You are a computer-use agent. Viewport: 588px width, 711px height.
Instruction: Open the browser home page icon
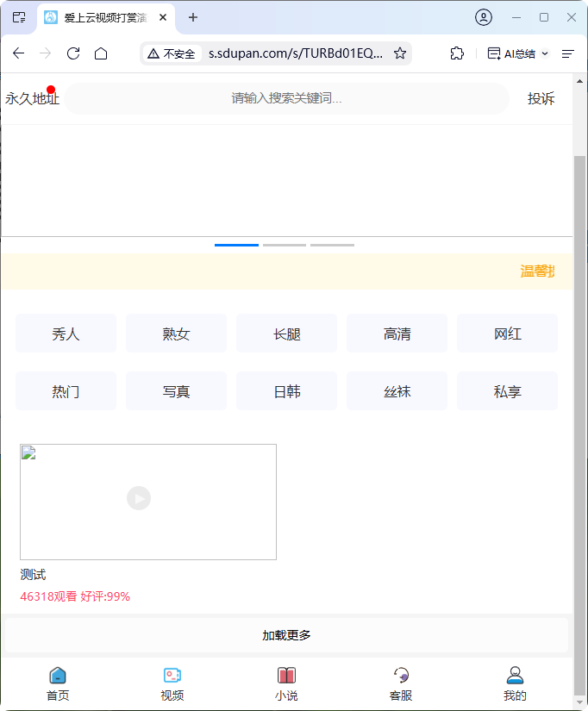coord(101,53)
